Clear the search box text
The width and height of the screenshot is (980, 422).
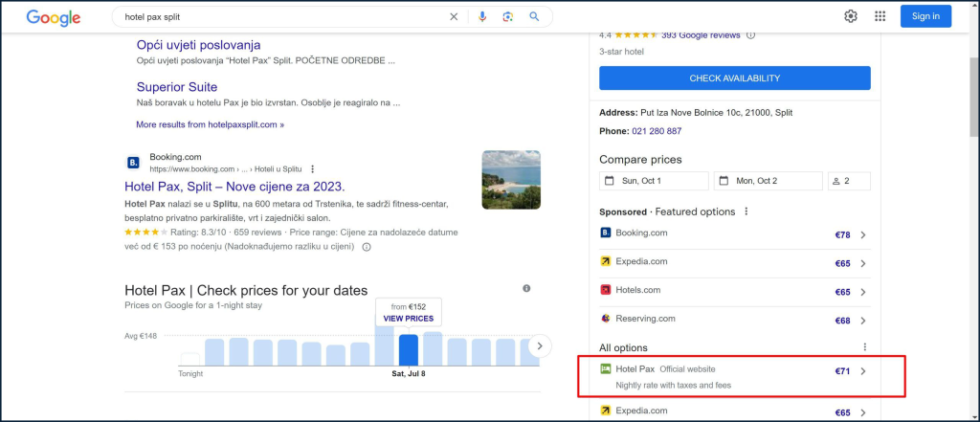point(454,16)
